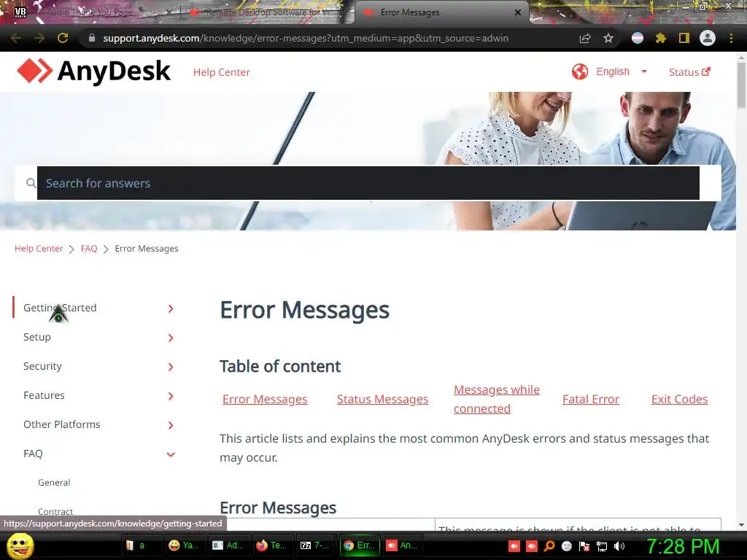747x560 pixels.
Task: Switch to the Remote Desktop Software tab
Action: click(x=267, y=12)
